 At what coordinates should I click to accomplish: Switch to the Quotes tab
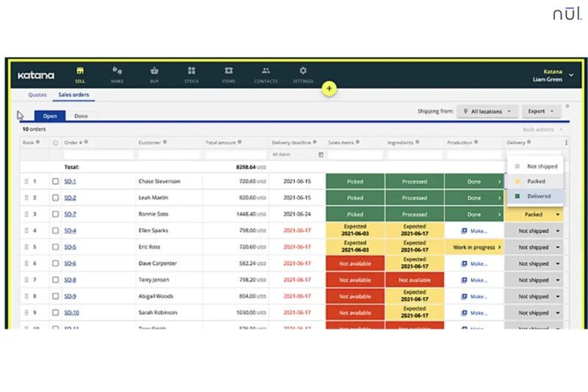click(37, 95)
